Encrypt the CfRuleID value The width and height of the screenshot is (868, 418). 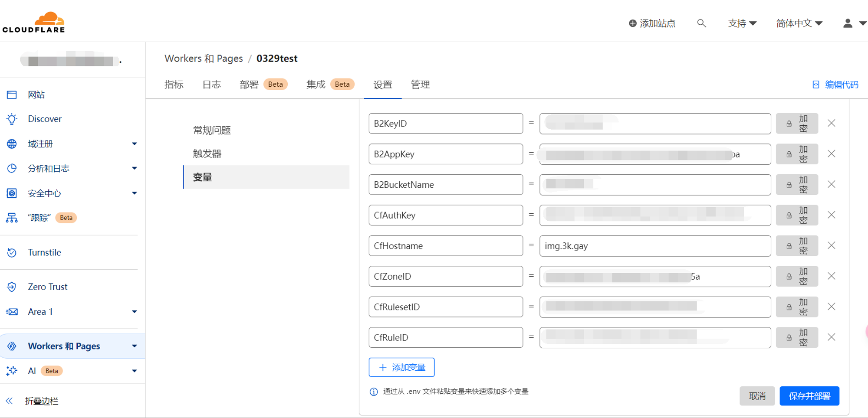(797, 337)
